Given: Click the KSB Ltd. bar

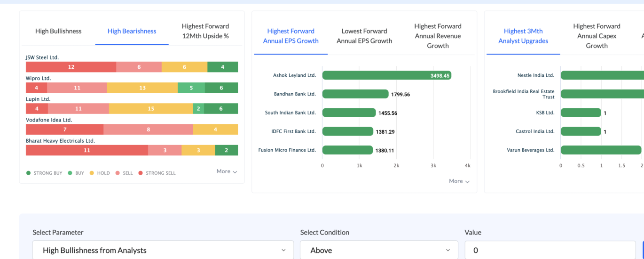Looking at the screenshot, I should click(581, 113).
